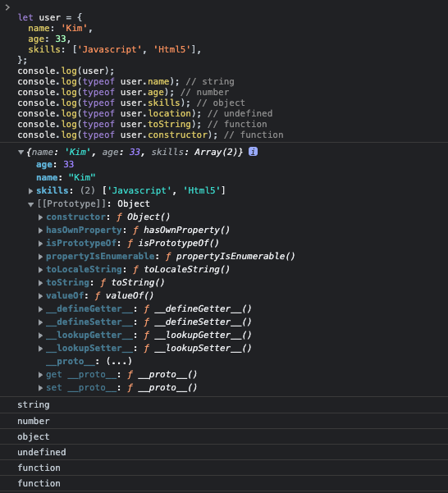Viewport: 448px width, 493px height.
Task: Expand the constructor function entry
Action: 40,217
